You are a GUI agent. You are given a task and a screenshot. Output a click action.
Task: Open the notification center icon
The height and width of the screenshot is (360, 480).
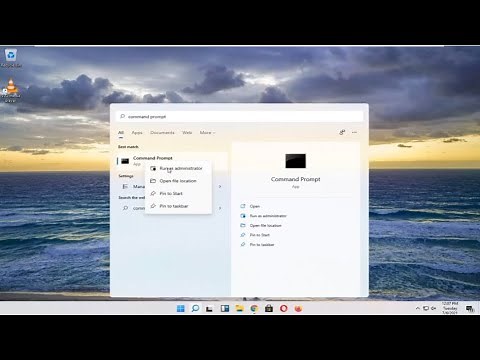[470, 309]
